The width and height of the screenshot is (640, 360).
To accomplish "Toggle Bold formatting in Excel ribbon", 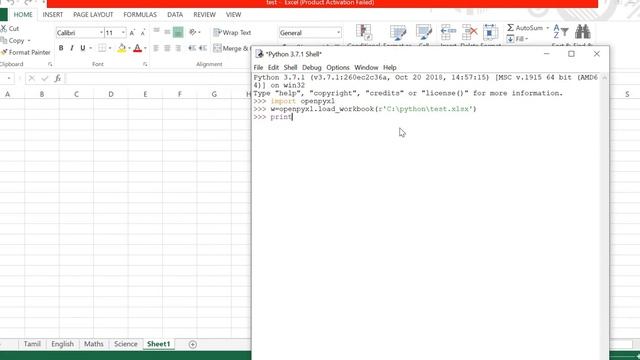I will click(61, 48).
